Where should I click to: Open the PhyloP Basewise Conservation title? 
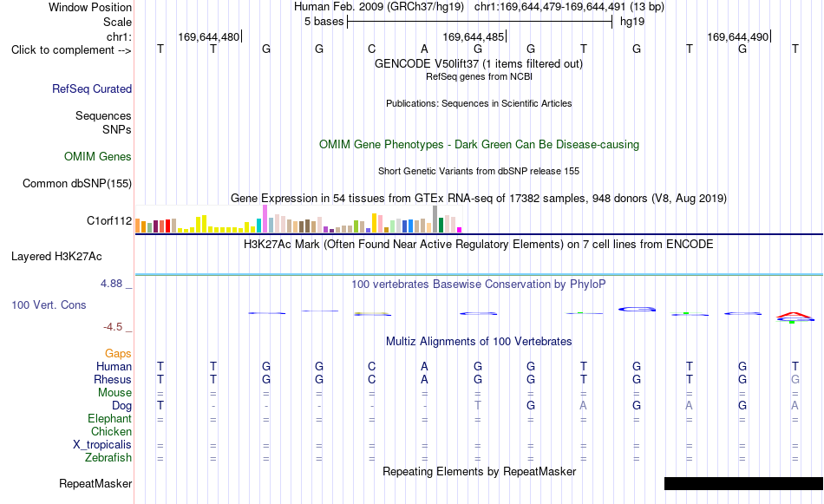[479, 285]
